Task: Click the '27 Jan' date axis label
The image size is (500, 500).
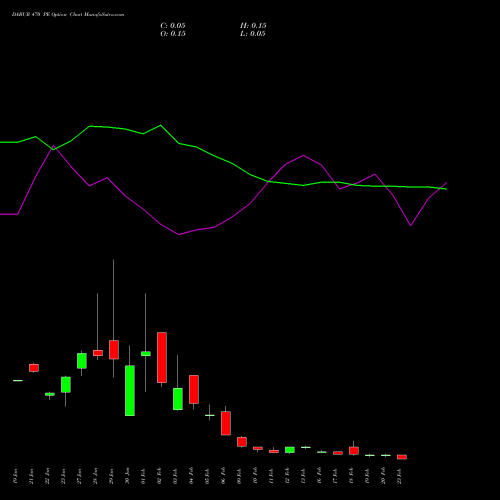Action: (79, 476)
